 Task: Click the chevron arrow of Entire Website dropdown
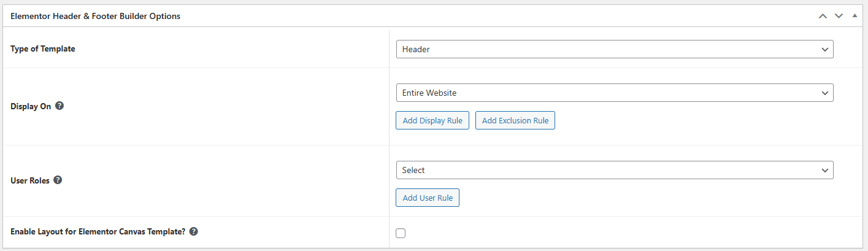[824, 93]
